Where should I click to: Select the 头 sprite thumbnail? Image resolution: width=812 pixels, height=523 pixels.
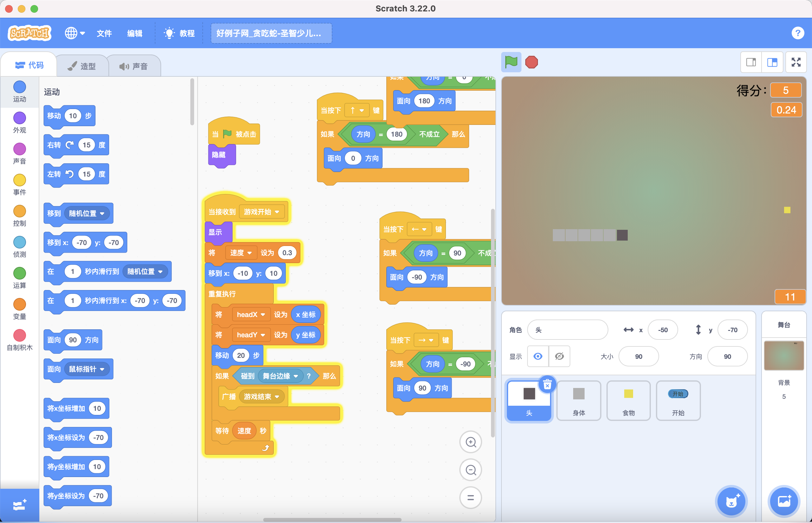tap(529, 401)
